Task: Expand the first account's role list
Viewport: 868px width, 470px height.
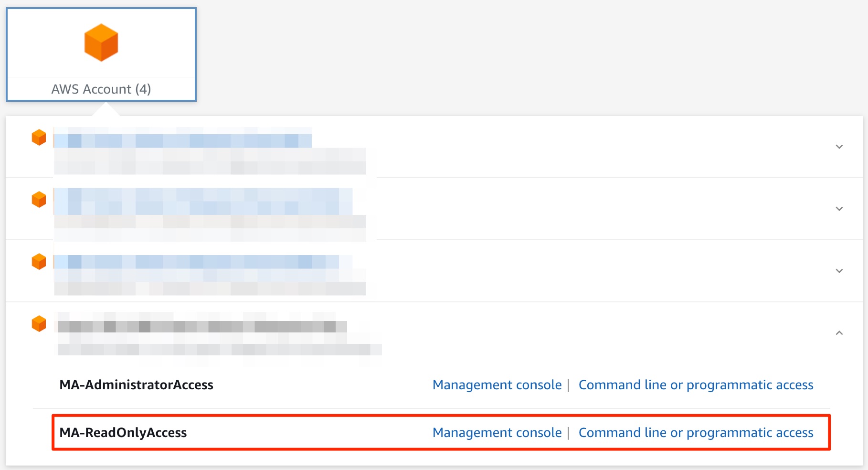Action: (839, 147)
